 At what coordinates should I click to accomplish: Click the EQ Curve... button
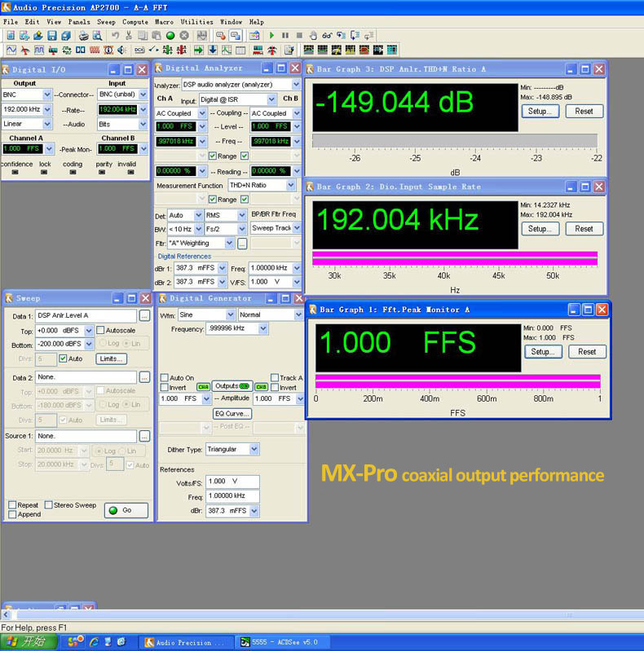tap(232, 413)
